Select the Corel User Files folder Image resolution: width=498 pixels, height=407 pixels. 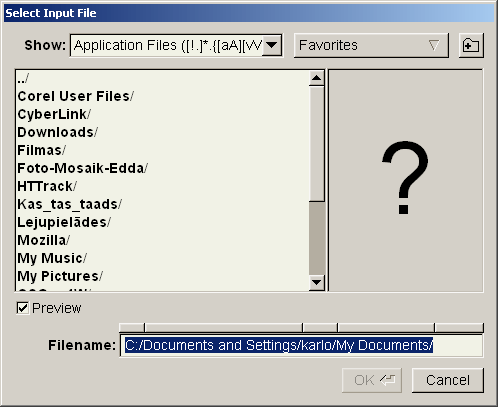pos(163,96)
